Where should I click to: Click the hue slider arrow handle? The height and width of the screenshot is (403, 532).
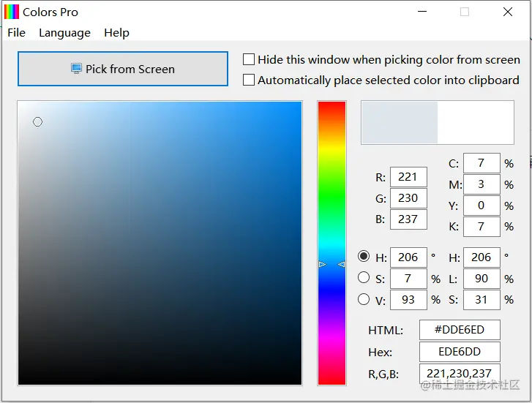pyautogui.click(x=331, y=264)
